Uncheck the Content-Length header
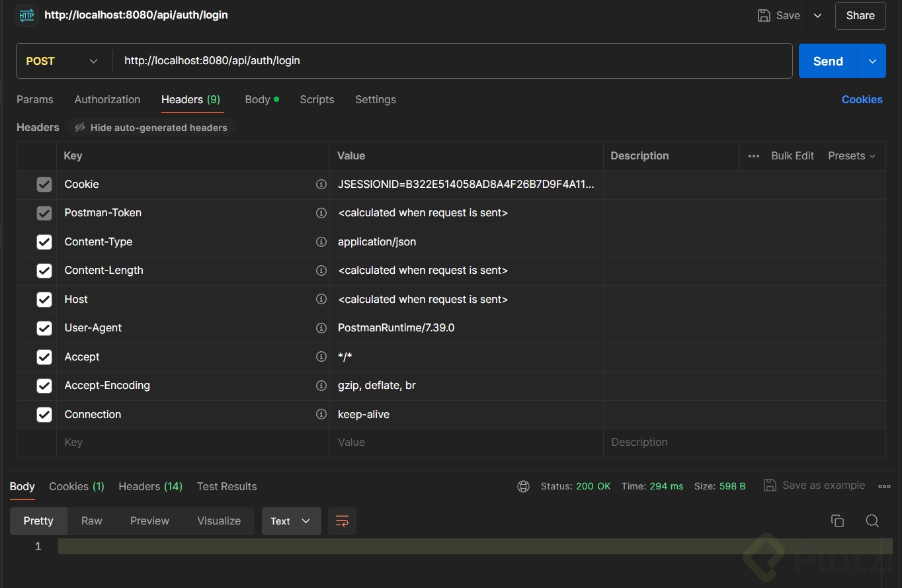The height and width of the screenshot is (588, 902). 44,271
